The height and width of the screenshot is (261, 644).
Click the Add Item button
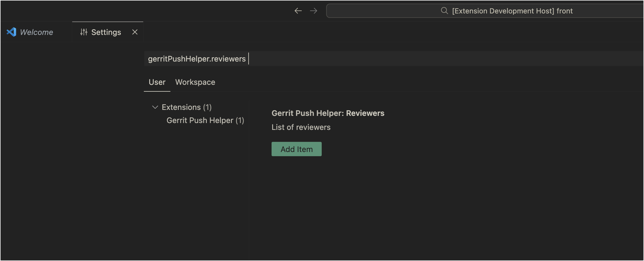pos(296,149)
